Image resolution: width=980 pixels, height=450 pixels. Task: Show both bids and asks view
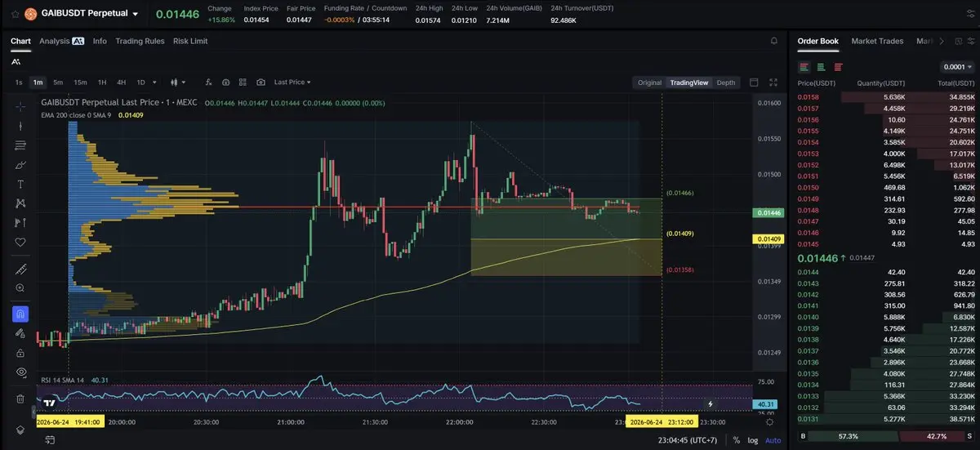804,67
